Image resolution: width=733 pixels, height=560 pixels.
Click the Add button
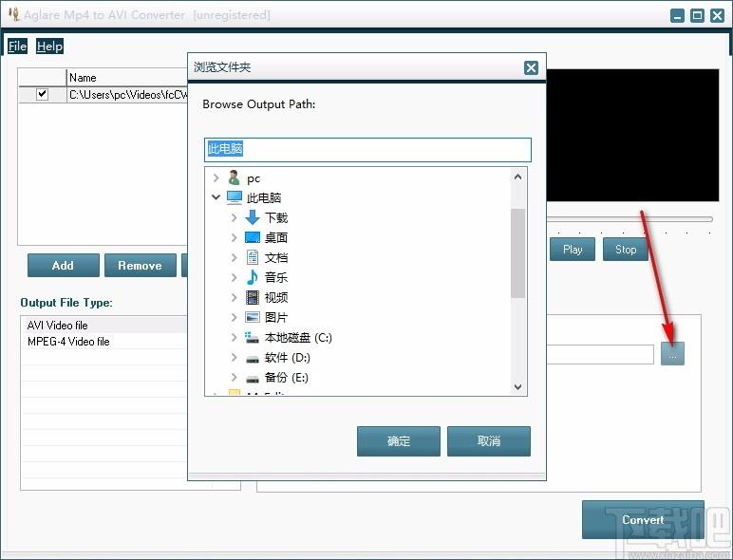[x=63, y=266]
